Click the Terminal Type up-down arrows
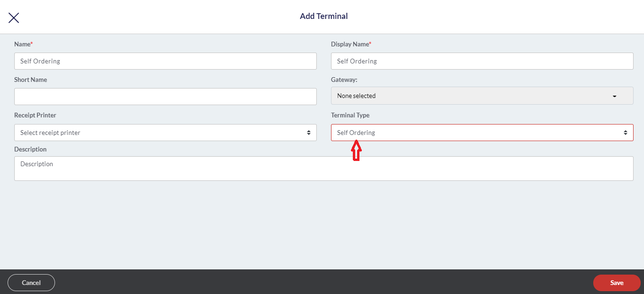 coord(625,133)
